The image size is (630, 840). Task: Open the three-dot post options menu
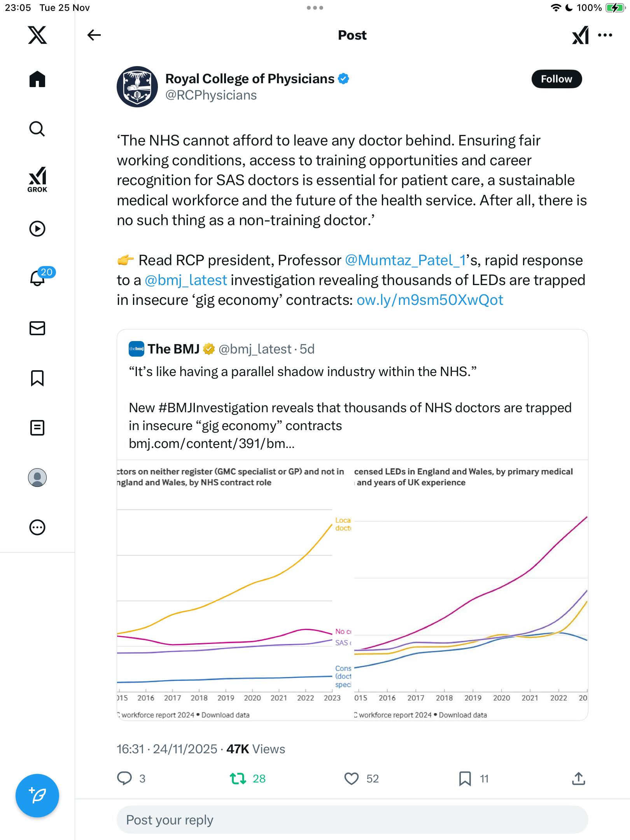pos(605,35)
